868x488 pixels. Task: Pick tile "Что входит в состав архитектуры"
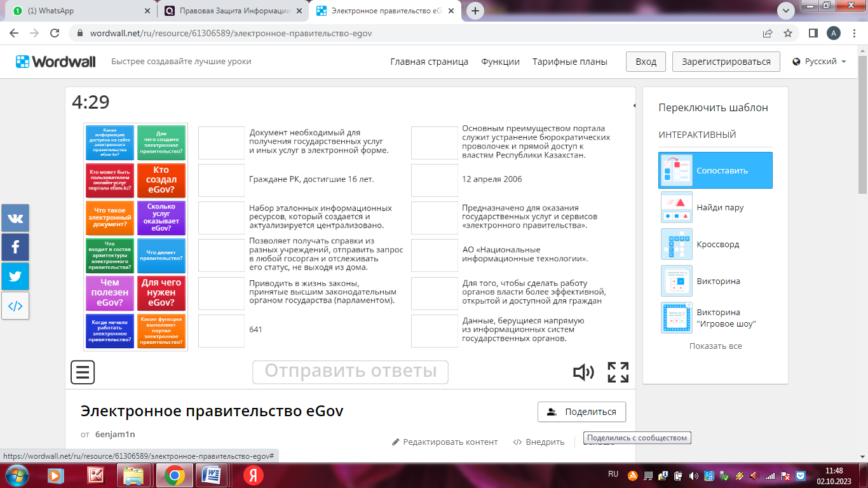(x=110, y=255)
